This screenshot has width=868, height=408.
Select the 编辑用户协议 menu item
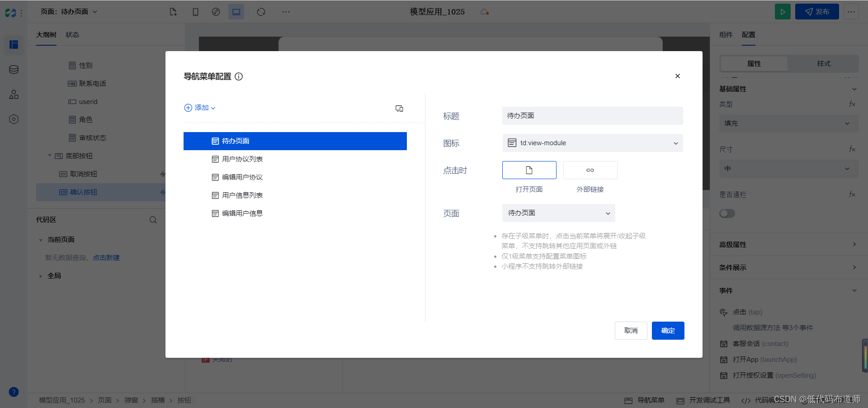295,177
